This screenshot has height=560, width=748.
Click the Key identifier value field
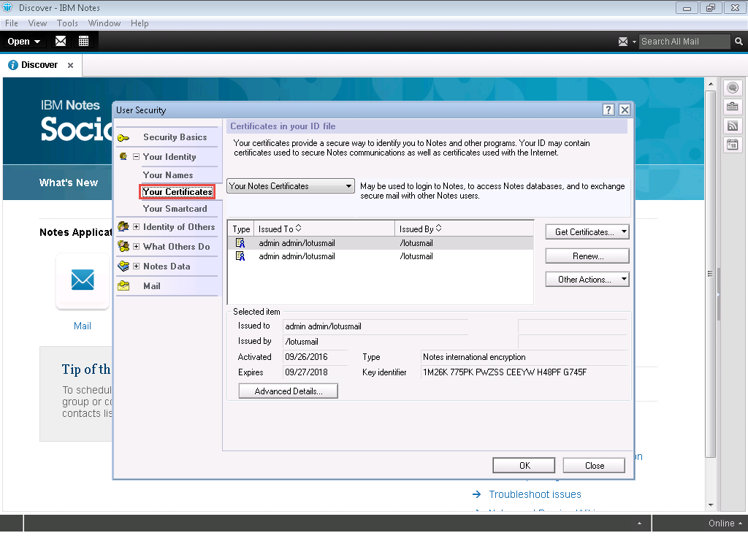tap(523, 372)
